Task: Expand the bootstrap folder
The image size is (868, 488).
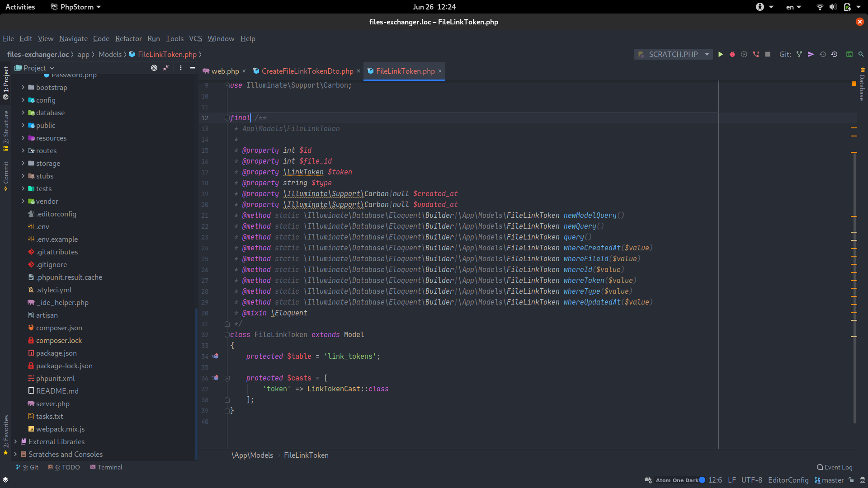Action: click(x=23, y=87)
